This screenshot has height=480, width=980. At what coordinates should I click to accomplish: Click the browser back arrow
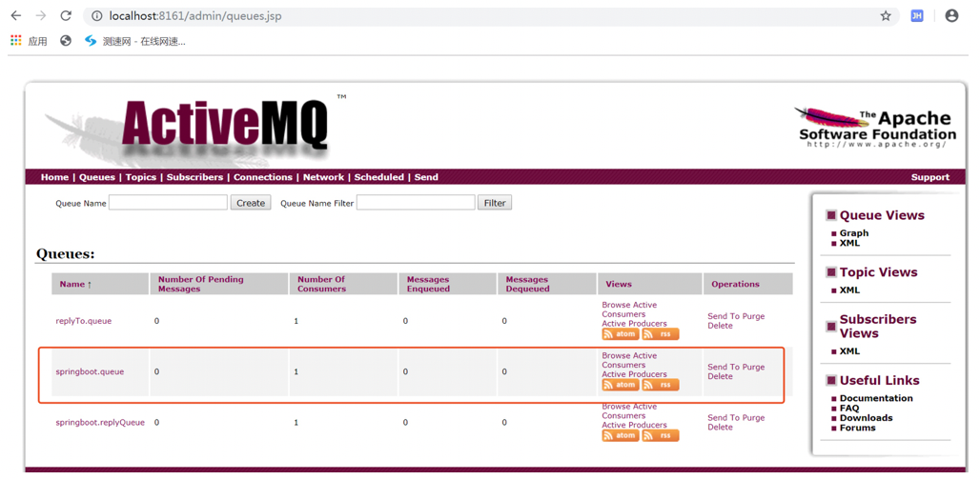[15, 15]
